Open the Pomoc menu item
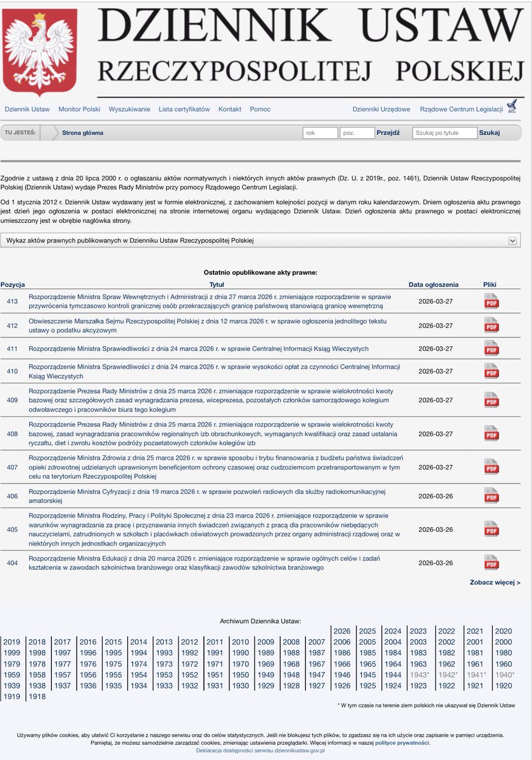This screenshot has height=760, width=532. click(x=260, y=109)
